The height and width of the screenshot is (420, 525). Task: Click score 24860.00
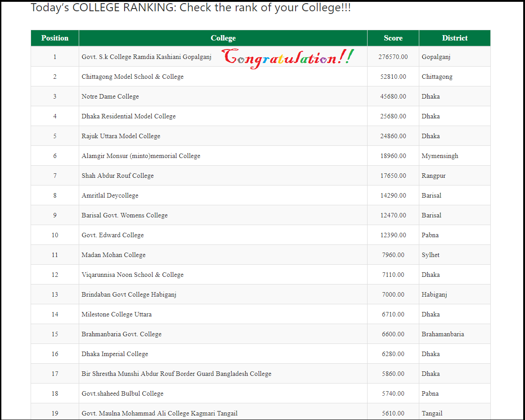tap(393, 136)
